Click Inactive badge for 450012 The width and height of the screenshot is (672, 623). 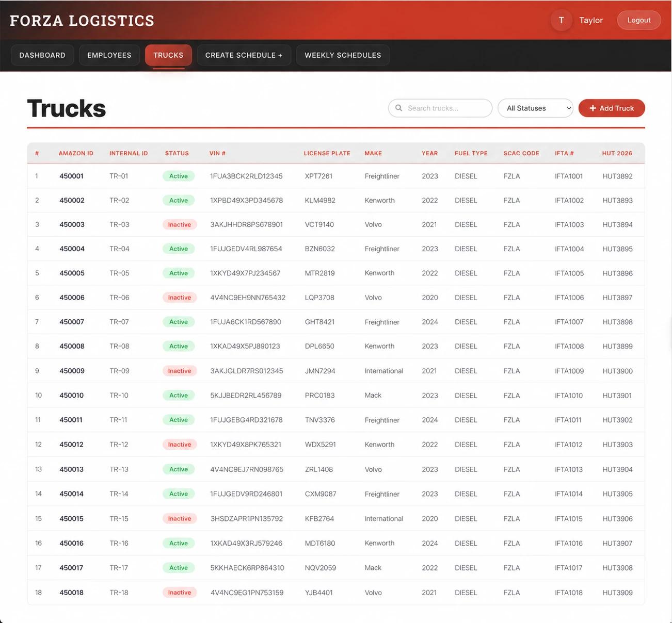click(180, 445)
